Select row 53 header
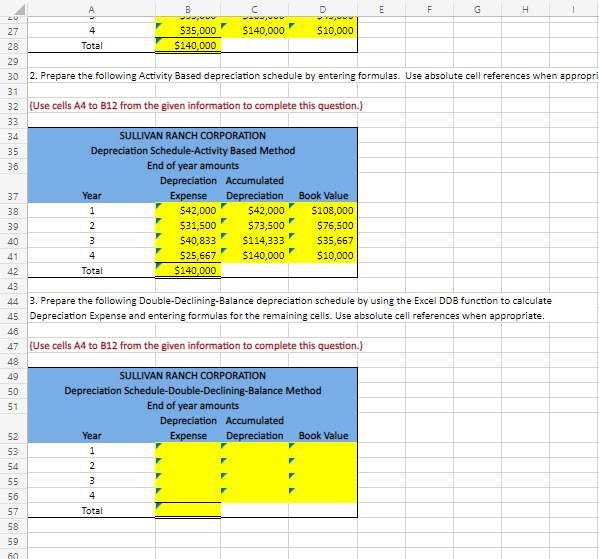The height and width of the screenshot is (559, 599). 13,451
